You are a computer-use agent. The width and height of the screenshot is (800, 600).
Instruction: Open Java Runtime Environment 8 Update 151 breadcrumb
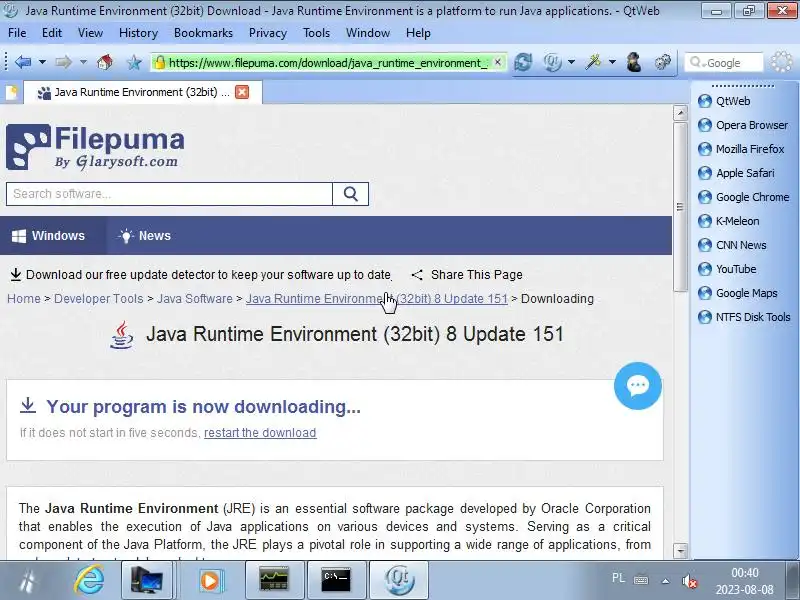coord(377,298)
